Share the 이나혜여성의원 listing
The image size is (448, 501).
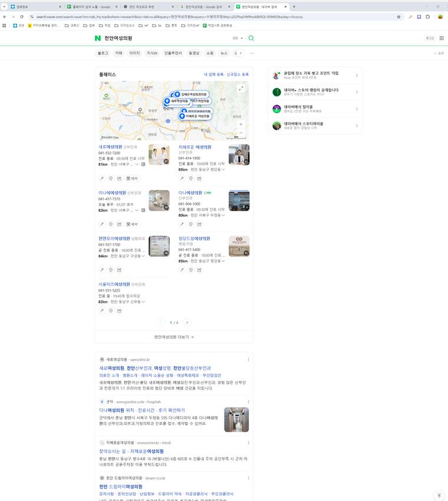pos(119,224)
